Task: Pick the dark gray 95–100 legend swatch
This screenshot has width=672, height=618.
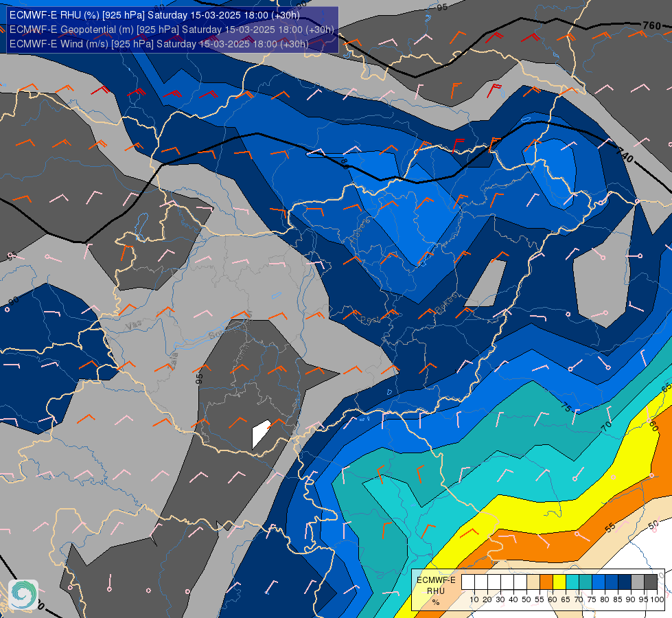Action: (x=651, y=582)
